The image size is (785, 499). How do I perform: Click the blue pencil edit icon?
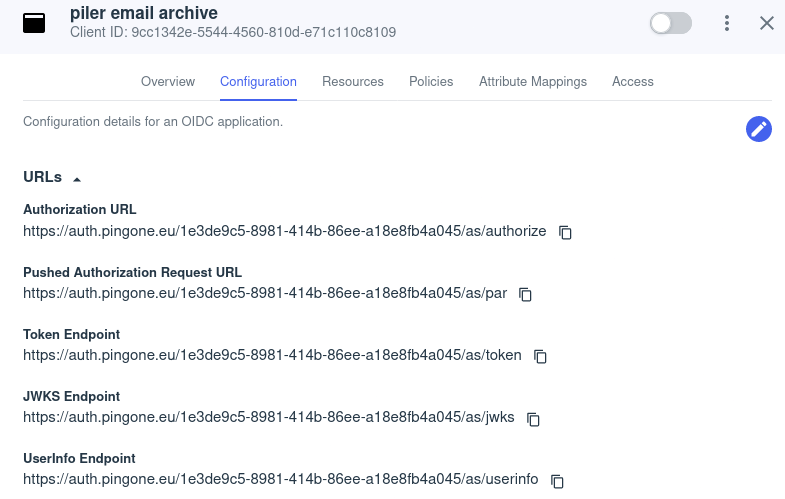759,129
